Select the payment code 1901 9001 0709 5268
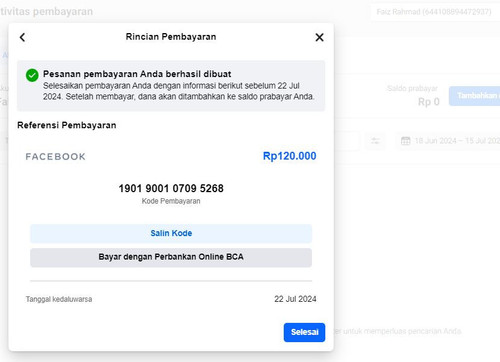This screenshot has width=500, height=362. pos(171,188)
